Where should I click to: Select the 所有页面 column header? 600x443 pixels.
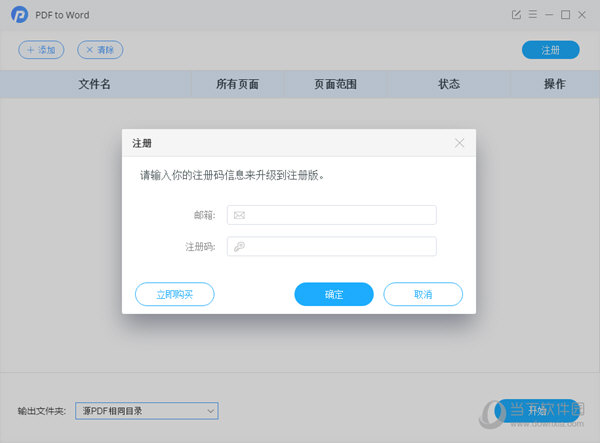click(237, 84)
